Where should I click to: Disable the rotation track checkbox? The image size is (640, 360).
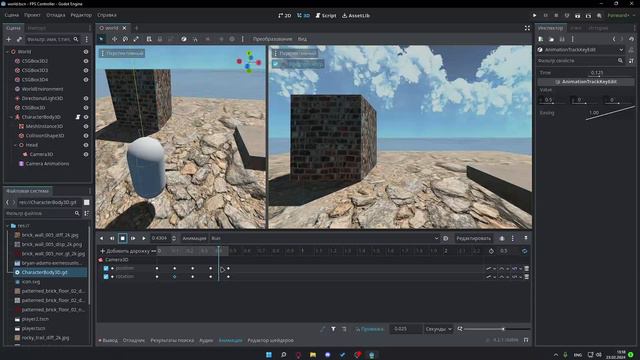tap(106, 277)
